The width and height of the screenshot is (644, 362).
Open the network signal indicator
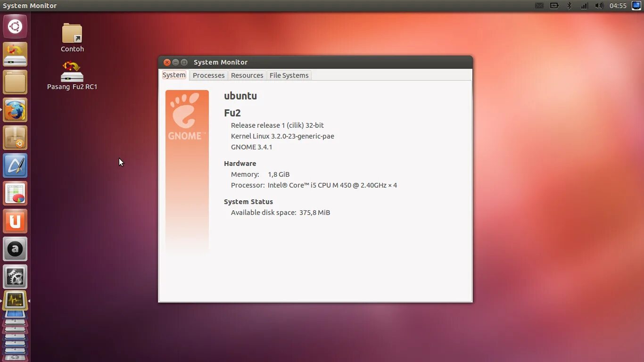(x=584, y=6)
